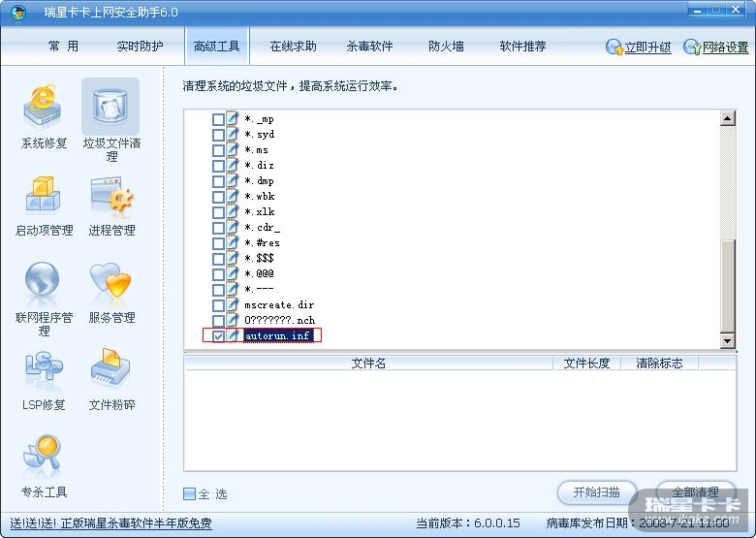Click the edit icon beside autorun.inf
Screen dimensions: 756x538
pos(232,335)
